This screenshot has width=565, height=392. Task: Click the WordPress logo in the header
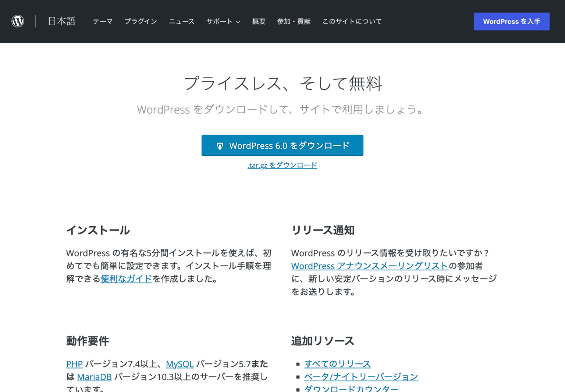[18, 21]
